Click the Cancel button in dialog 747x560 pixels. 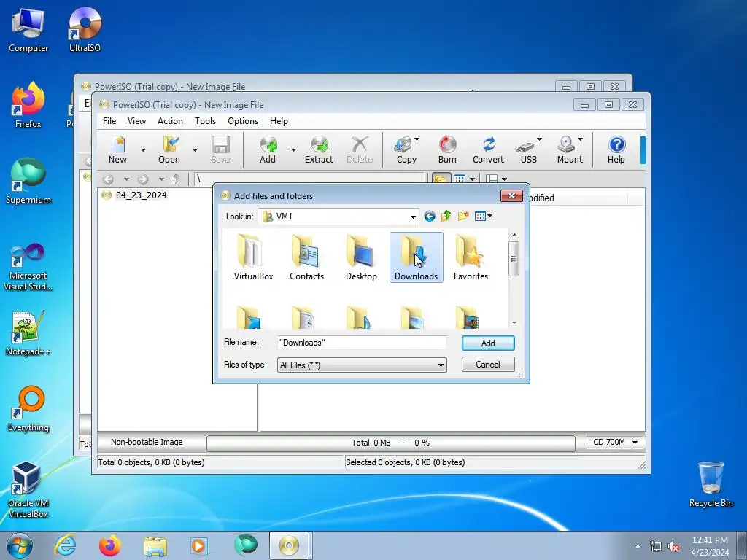click(x=488, y=365)
